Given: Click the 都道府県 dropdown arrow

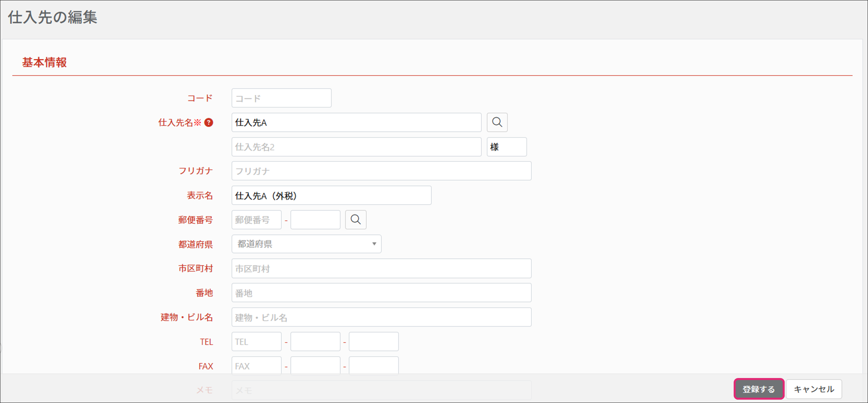Looking at the screenshot, I should point(374,244).
